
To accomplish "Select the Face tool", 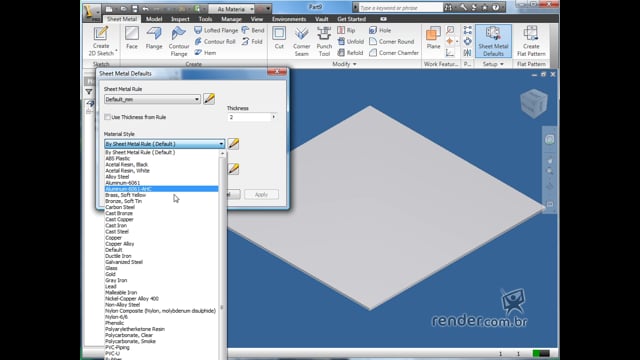I will coord(131,38).
